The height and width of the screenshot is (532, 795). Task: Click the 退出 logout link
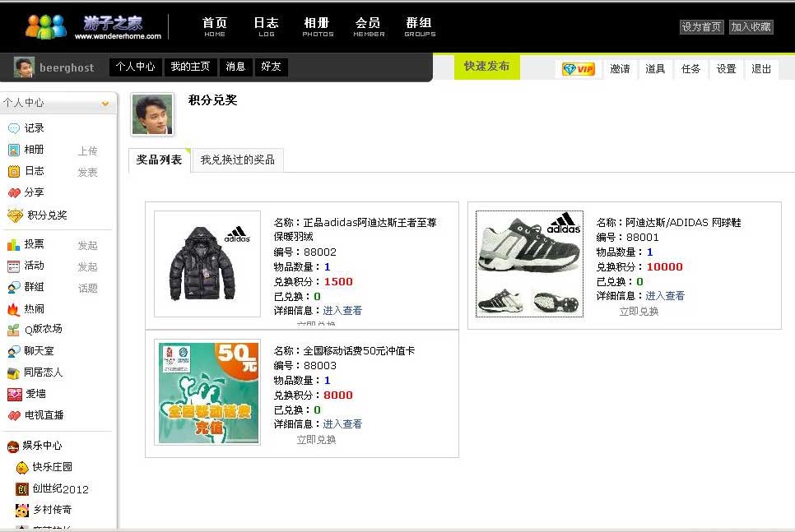click(x=761, y=69)
